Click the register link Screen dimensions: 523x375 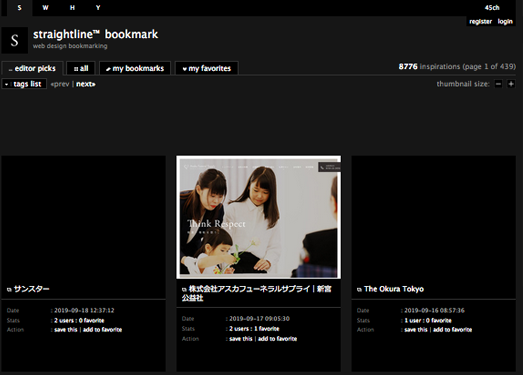pyautogui.click(x=481, y=22)
